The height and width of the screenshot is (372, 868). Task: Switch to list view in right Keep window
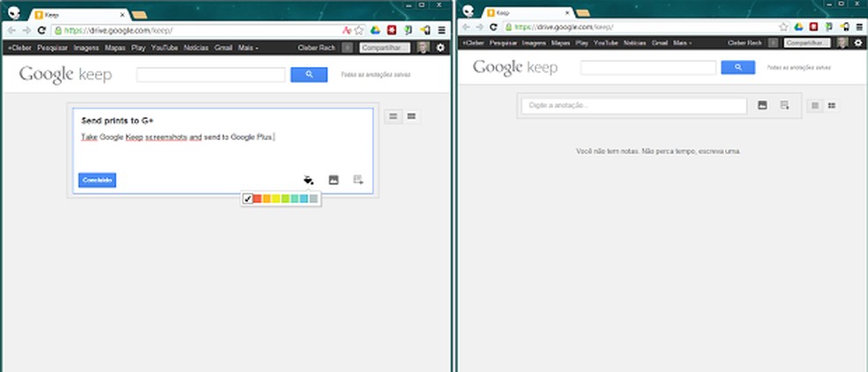[814, 105]
